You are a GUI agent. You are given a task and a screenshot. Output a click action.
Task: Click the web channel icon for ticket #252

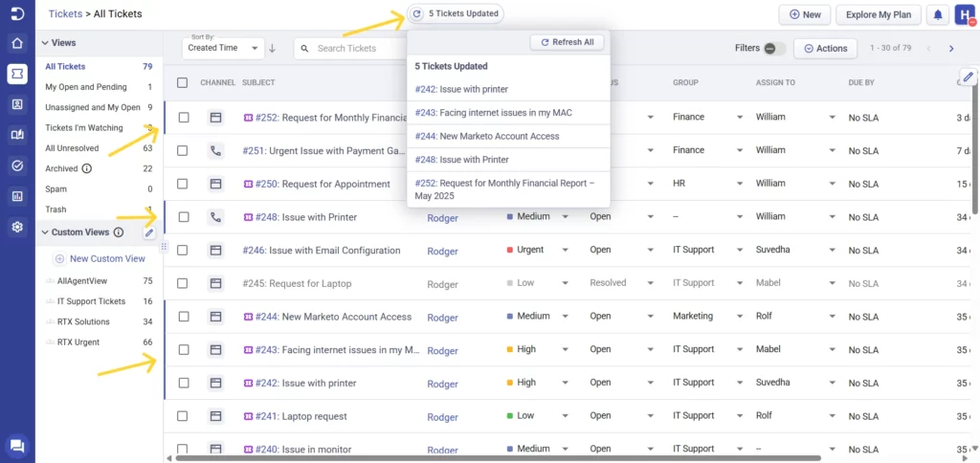[215, 118]
